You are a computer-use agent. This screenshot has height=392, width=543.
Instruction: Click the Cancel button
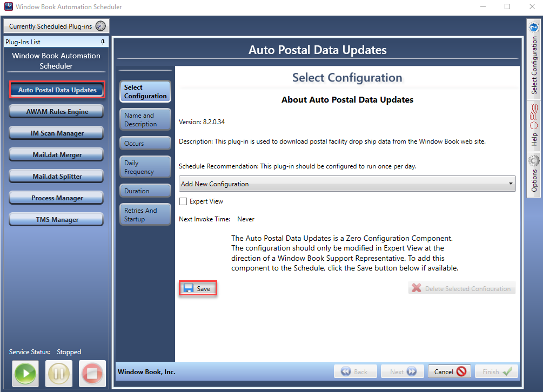tap(450, 371)
